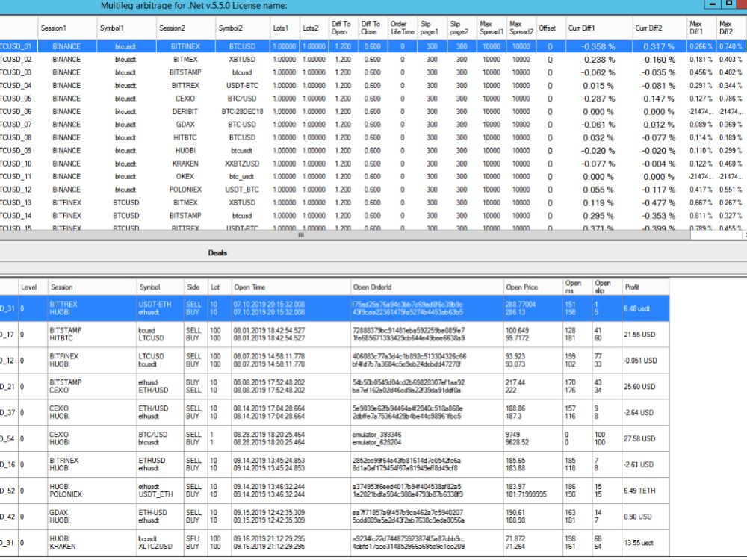The height and width of the screenshot is (560, 747).
Task: Click the Diff To Open column header
Action: click(343, 28)
